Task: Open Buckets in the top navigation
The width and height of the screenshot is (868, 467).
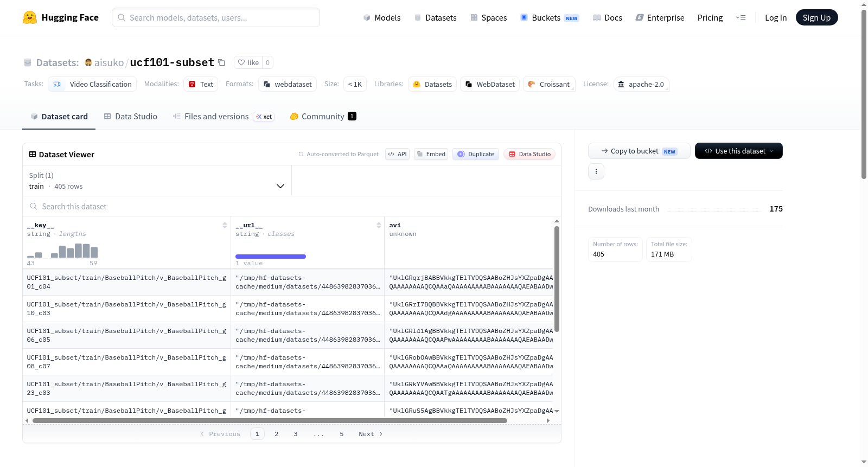Action: pos(550,17)
